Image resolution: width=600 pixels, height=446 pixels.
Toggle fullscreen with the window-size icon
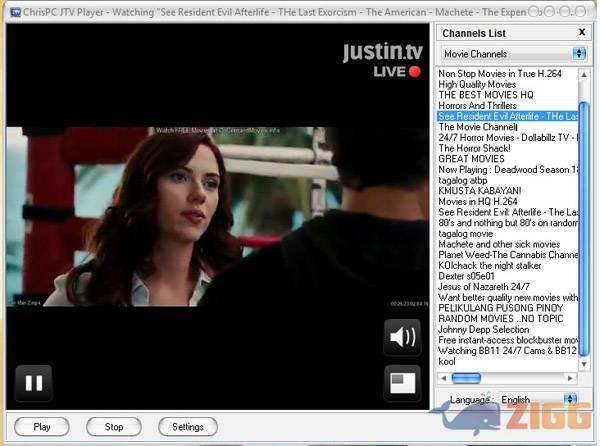pos(402,383)
